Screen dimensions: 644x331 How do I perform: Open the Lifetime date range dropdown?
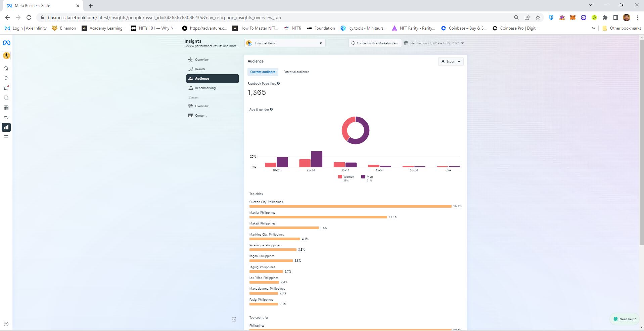click(434, 43)
